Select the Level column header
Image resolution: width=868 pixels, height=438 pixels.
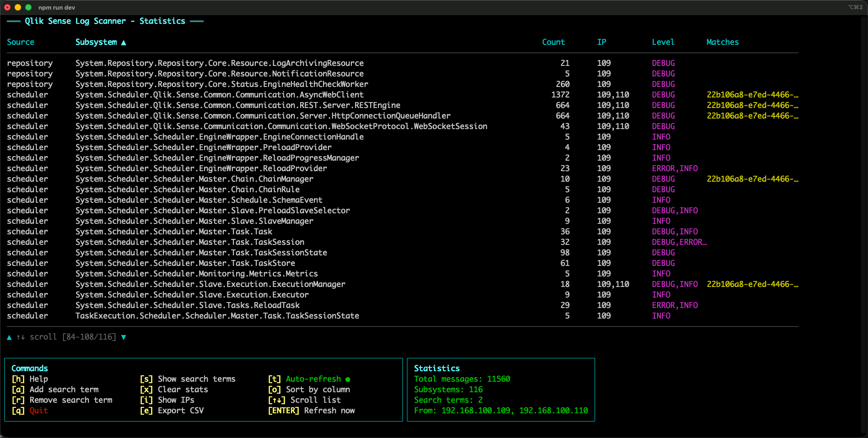[x=663, y=42]
